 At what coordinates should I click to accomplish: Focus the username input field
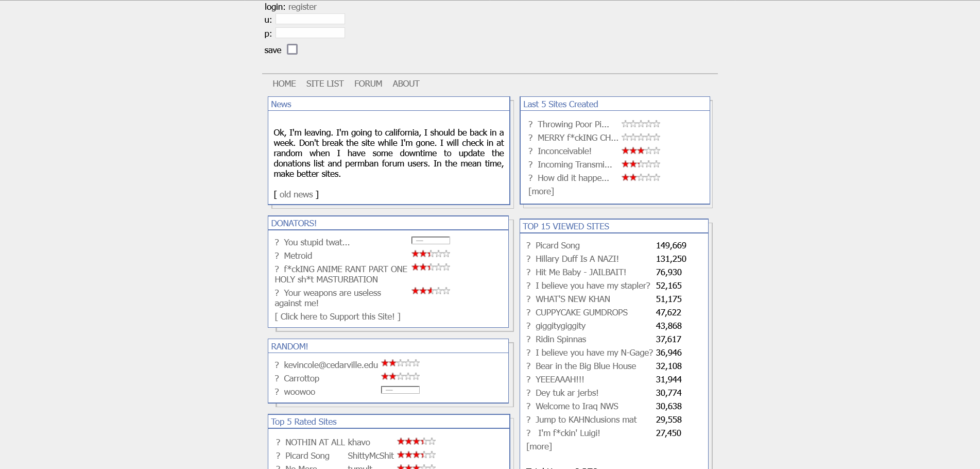coord(310,19)
